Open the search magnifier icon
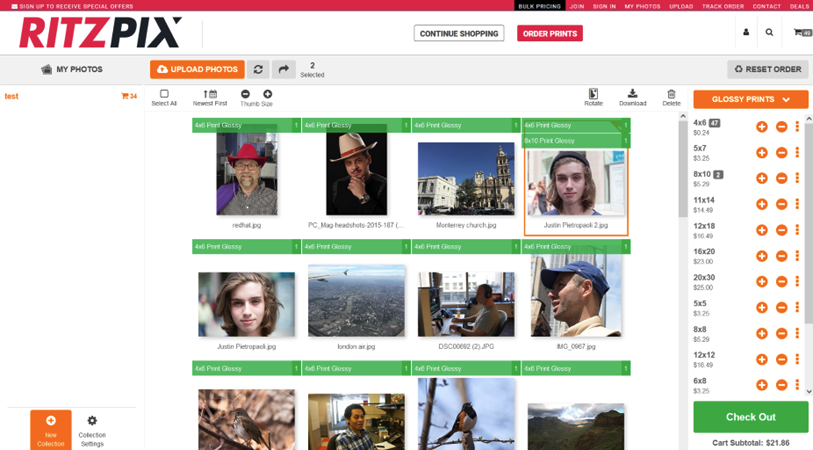 point(769,33)
